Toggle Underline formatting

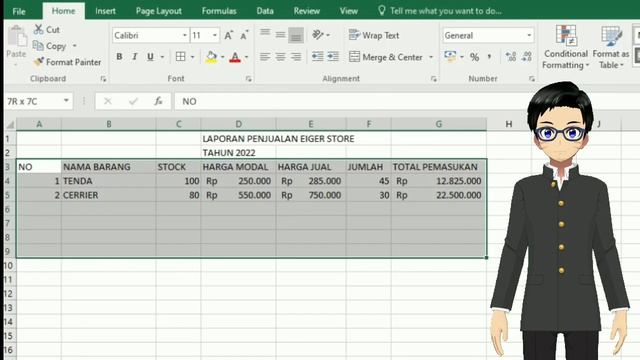click(150, 57)
